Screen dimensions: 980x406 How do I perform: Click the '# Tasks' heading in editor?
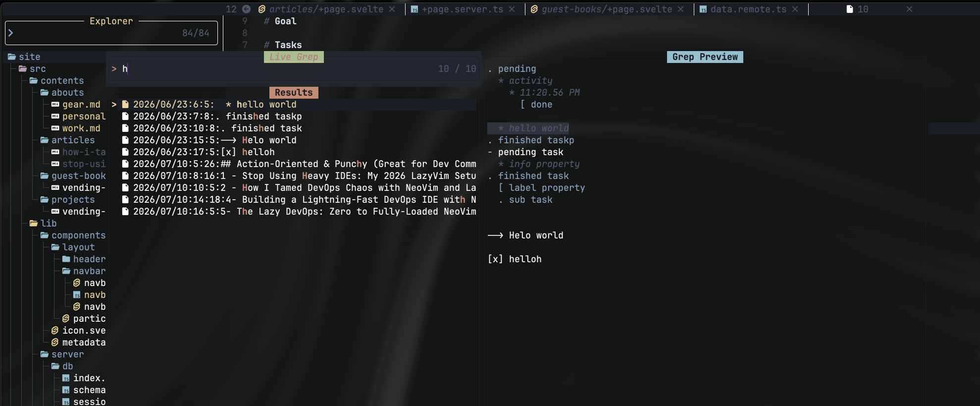(283, 45)
